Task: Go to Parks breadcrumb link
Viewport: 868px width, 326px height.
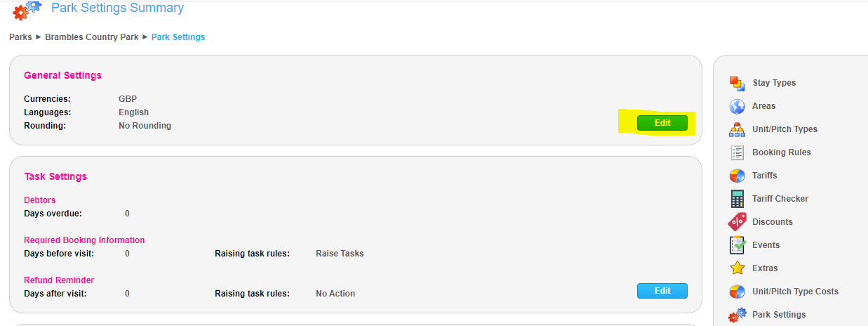Action: (20, 37)
